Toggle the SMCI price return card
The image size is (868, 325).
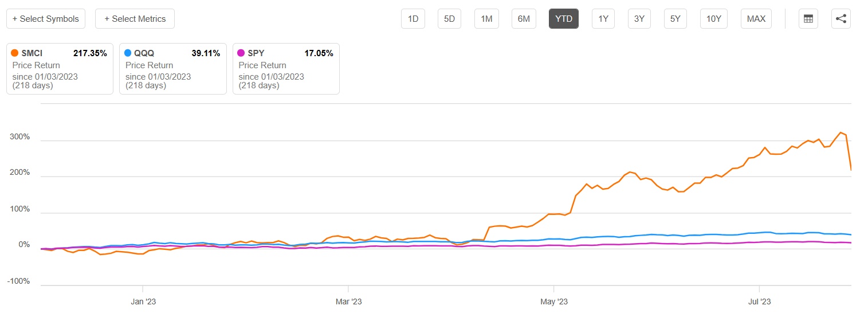60,69
